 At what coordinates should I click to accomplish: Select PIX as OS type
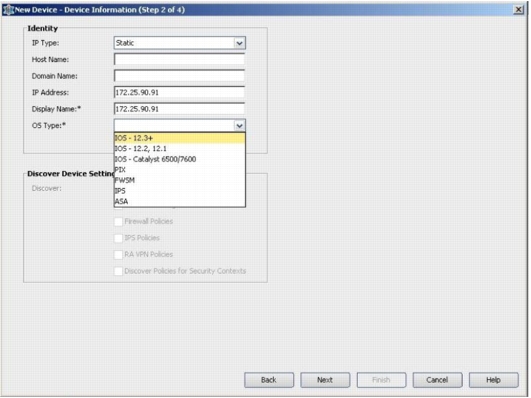coord(179,170)
